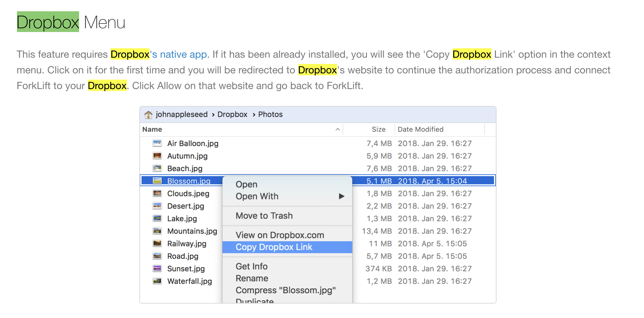Click the 13,4 MB size value
The height and width of the screenshot is (318, 644).
[x=377, y=231]
